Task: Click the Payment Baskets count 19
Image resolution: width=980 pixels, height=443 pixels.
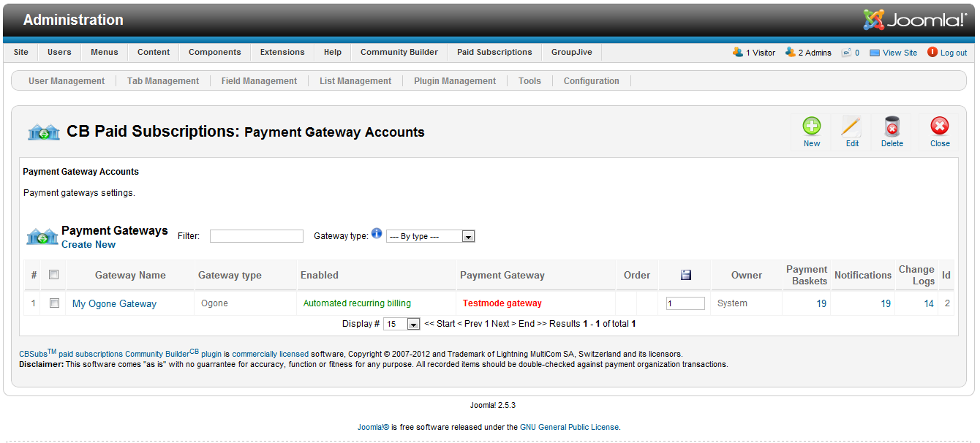Action: pos(821,303)
